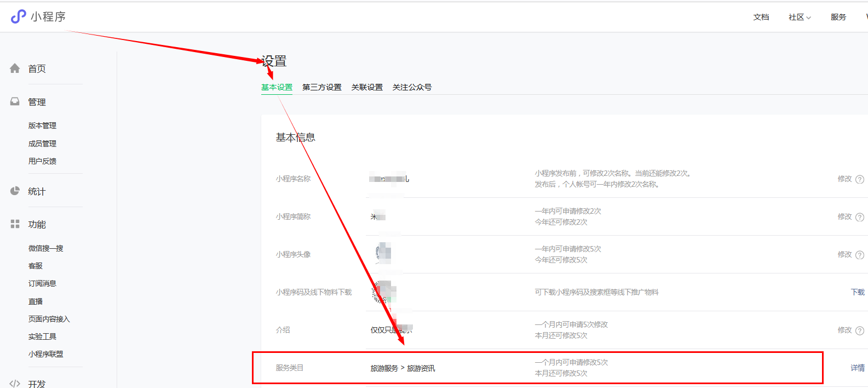Screen dimensions: 868x388
Task: Click the 统计 pie chart icon
Action: click(15, 191)
